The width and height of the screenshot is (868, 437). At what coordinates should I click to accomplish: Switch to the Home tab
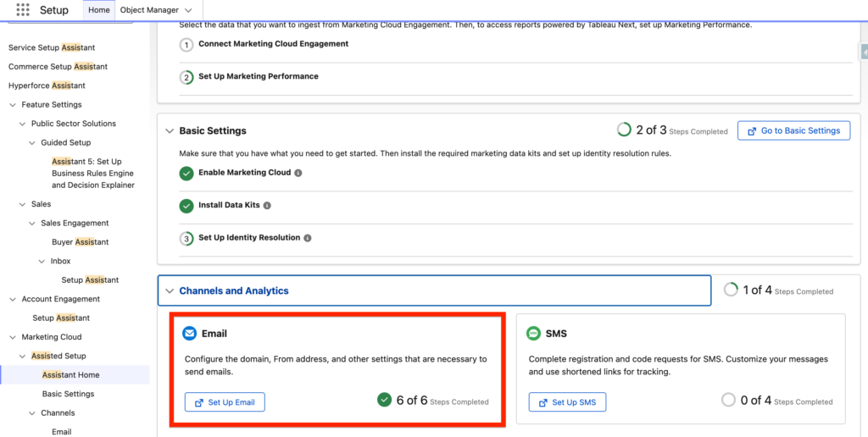tap(99, 10)
